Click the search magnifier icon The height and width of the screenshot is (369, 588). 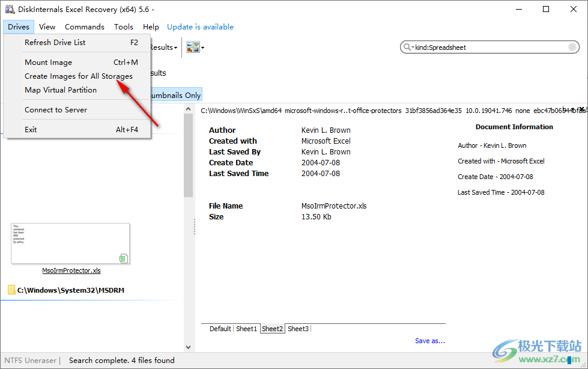[x=407, y=47]
